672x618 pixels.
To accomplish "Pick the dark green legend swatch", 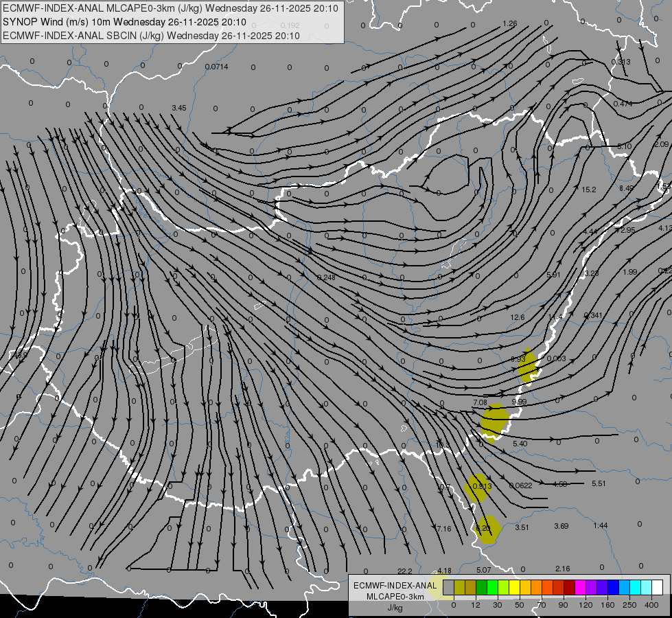I will (x=482, y=587).
